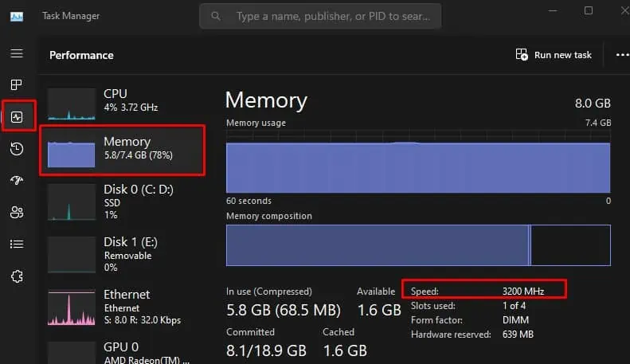Click the Disk 0 activity mini graph

click(72, 202)
